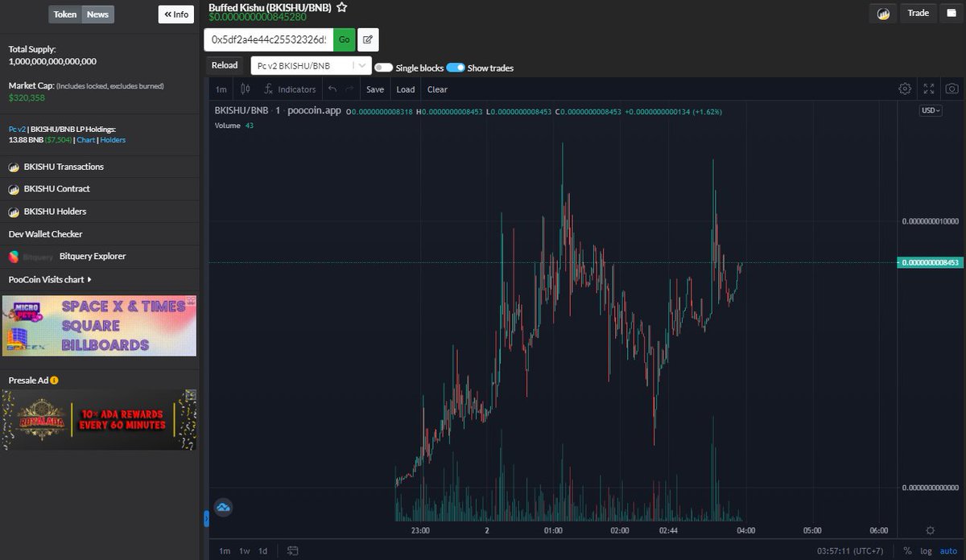Click the Trade button
This screenshot has height=560, width=966.
(919, 14)
